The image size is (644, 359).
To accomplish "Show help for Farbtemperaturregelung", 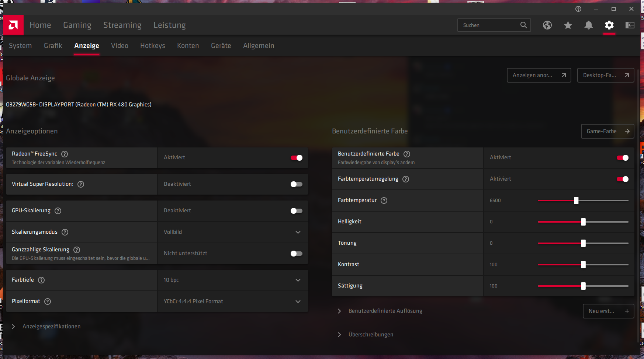I will [406, 179].
